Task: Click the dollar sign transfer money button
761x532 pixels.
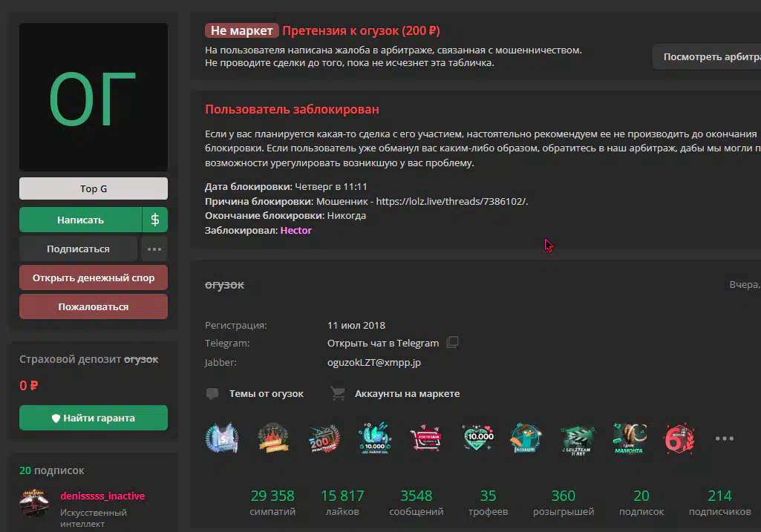Action: [155, 220]
